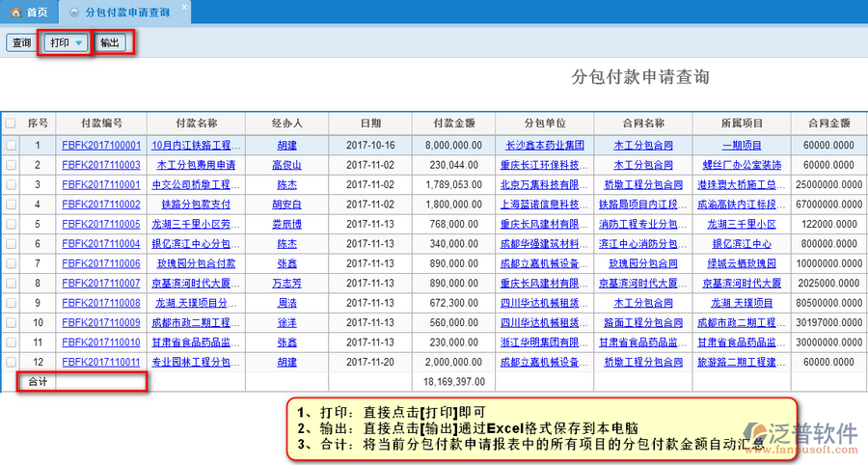Close the 分包付款申请查询 tab
868x465 pixels.
pyautogui.click(x=184, y=7)
